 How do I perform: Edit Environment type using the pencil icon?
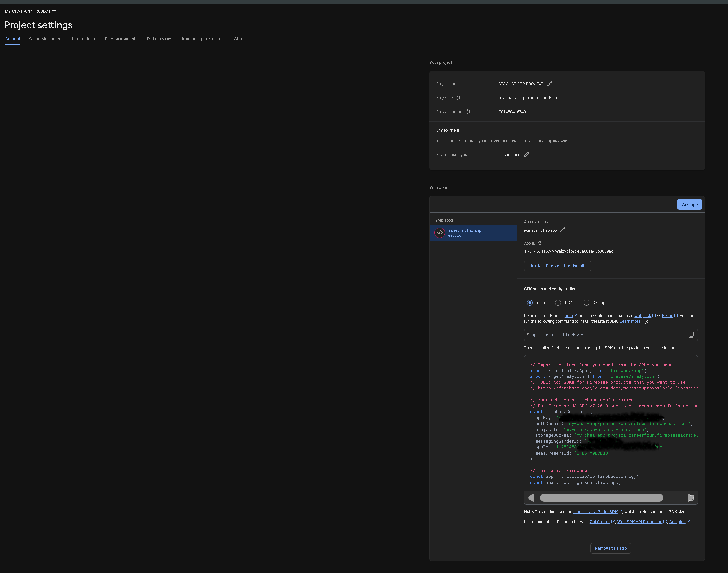pos(526,154)
